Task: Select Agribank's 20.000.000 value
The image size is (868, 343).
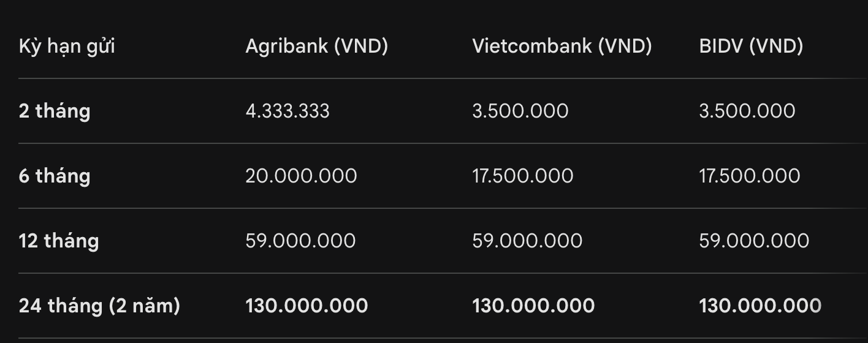Action: 301,176
